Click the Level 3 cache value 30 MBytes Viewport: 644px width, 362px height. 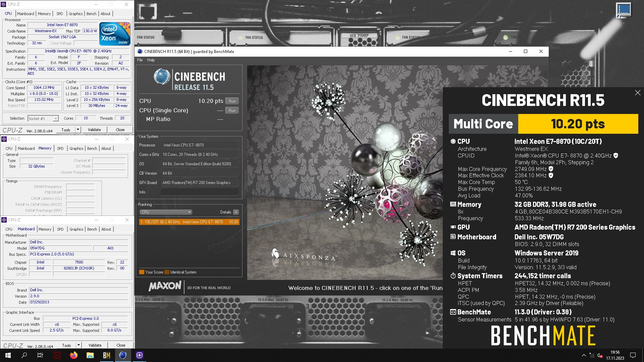tap(97, 106)
